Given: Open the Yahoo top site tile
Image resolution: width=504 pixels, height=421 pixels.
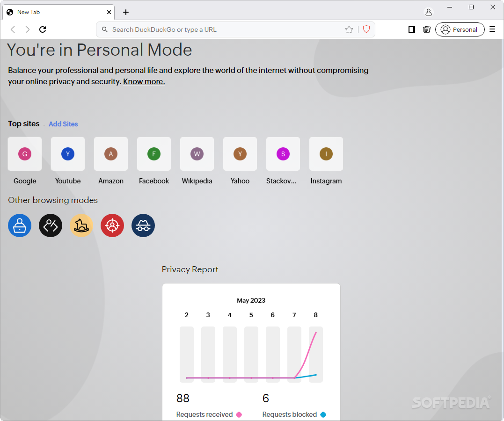Looking at the screenshot, I should [240, 154].
